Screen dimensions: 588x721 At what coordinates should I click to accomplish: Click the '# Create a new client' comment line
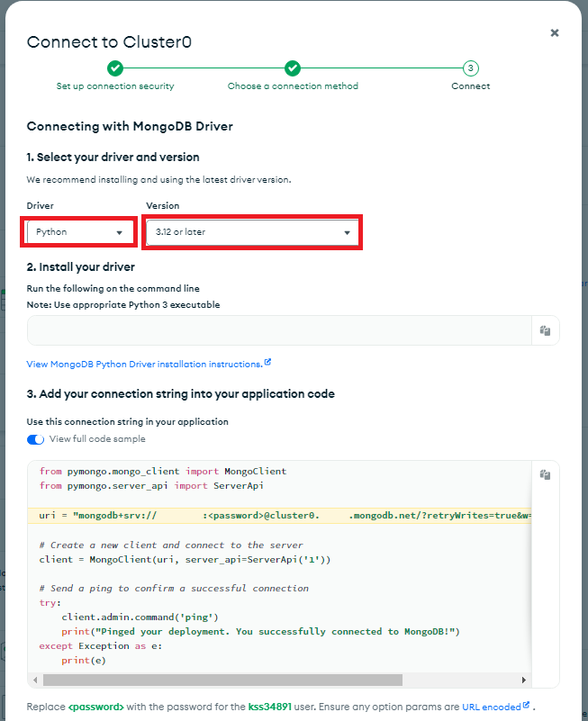click(x=171, y=545)
